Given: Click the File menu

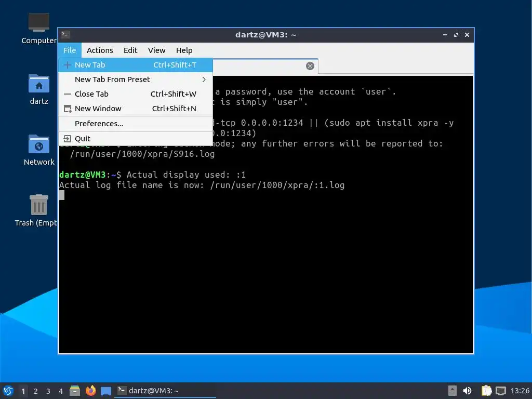Looking at the screenshot, I should pyautogui.click(x=70, y=50).
